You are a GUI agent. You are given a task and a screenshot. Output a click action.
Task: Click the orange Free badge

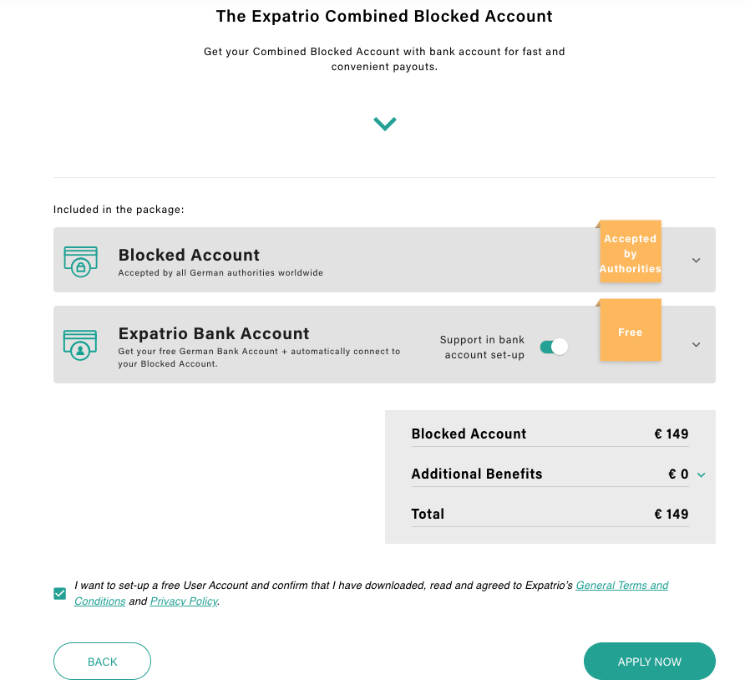(x=630, y=332)
